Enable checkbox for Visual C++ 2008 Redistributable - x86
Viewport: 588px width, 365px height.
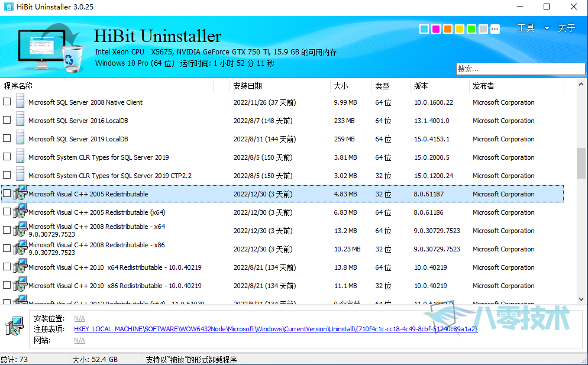point(7,248)
